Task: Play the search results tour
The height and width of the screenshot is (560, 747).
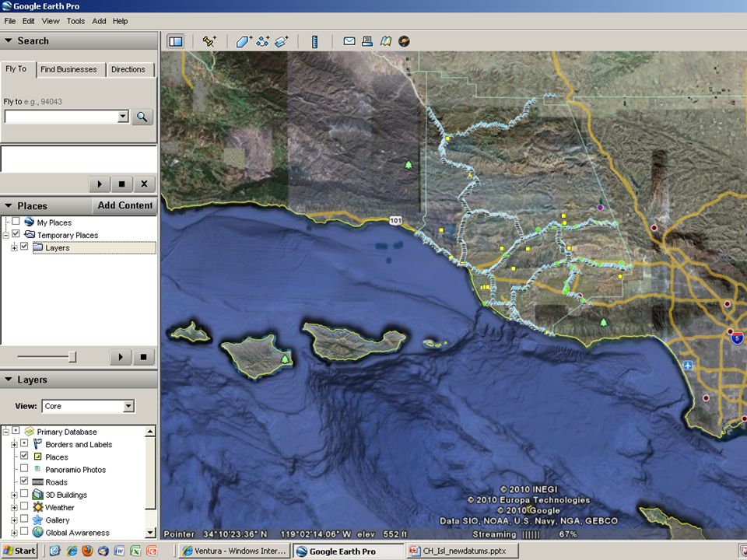Action: 100,184
